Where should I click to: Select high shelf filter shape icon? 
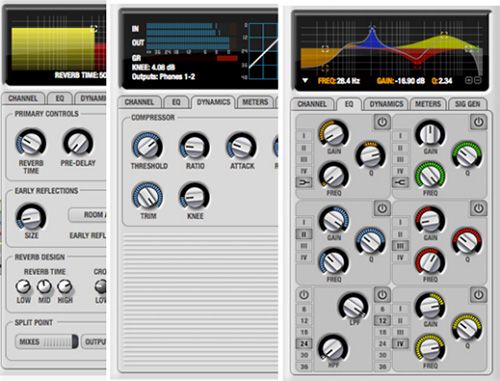400,183
